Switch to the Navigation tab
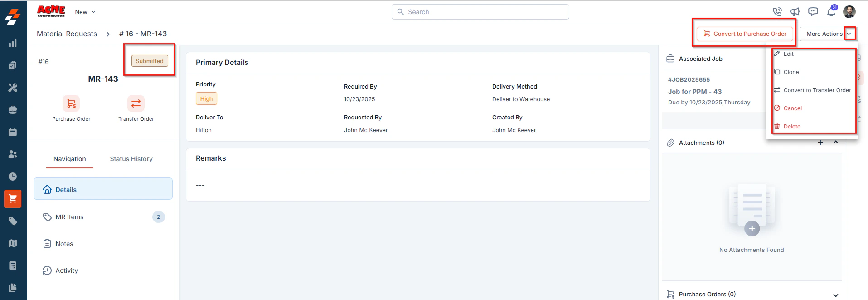The image size is (868, 300). (70, 159)
